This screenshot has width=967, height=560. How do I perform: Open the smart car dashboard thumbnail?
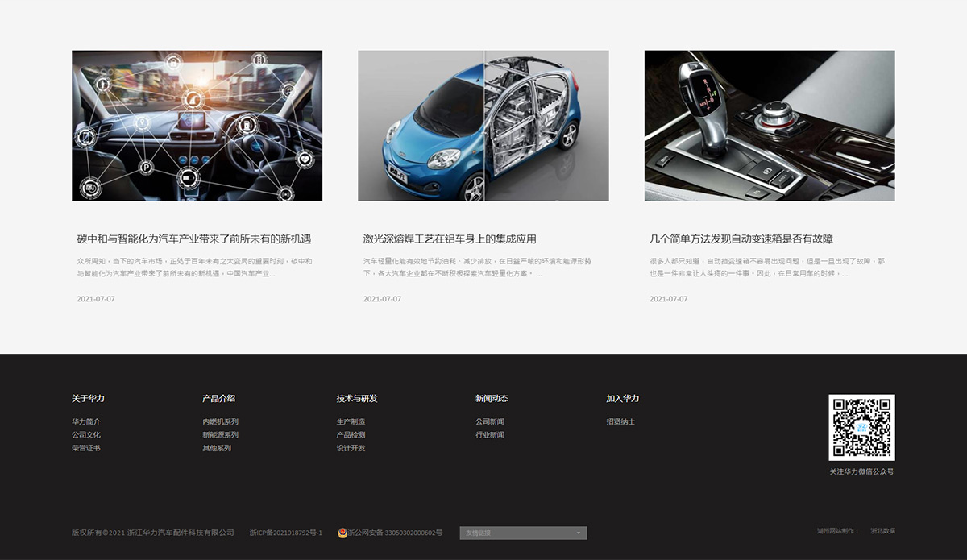point(197,126)
